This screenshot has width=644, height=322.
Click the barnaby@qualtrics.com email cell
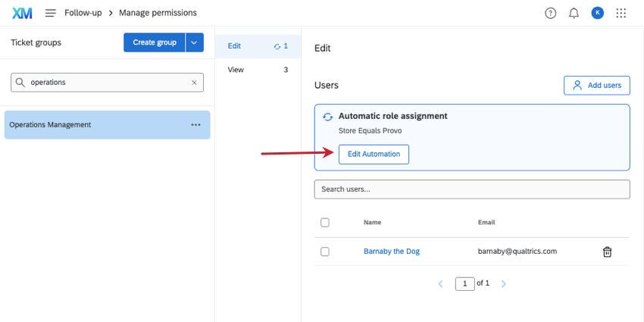tap(517, 252)
